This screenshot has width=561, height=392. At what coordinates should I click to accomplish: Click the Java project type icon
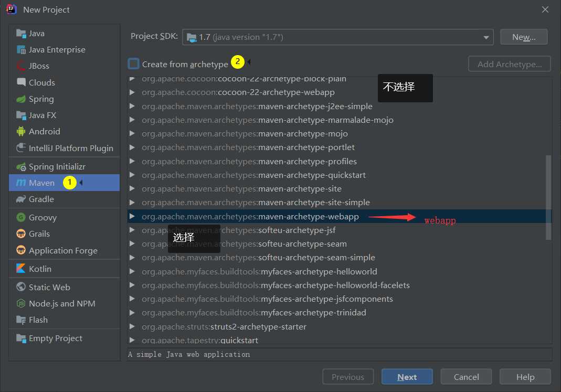point(21,34)
